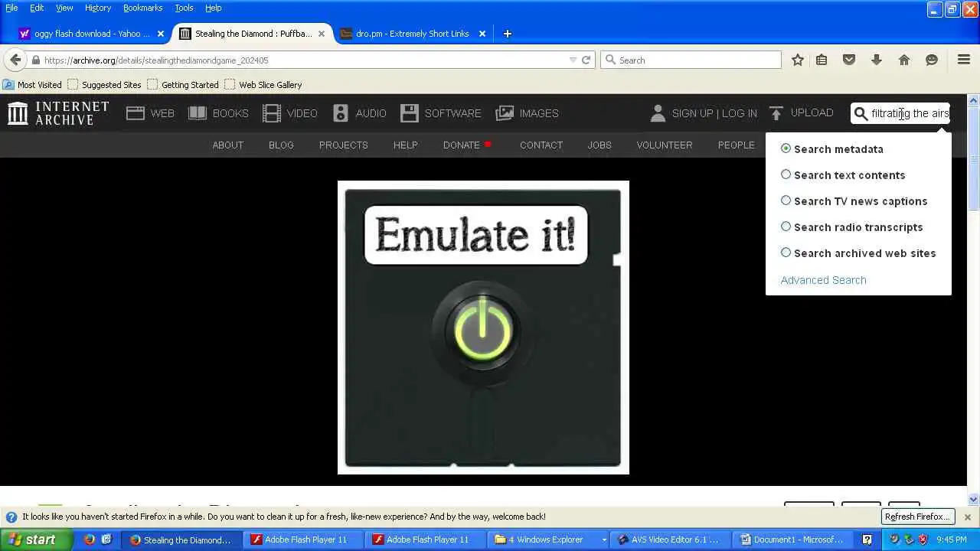Reload the current page
The height and width of the screenshot is (551, 980).
(586, 60)
